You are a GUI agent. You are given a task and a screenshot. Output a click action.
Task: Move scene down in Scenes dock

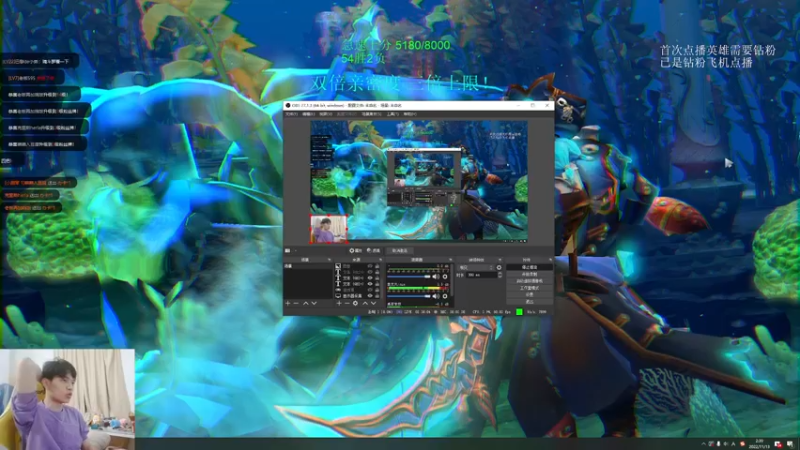[x=314, y=304]
